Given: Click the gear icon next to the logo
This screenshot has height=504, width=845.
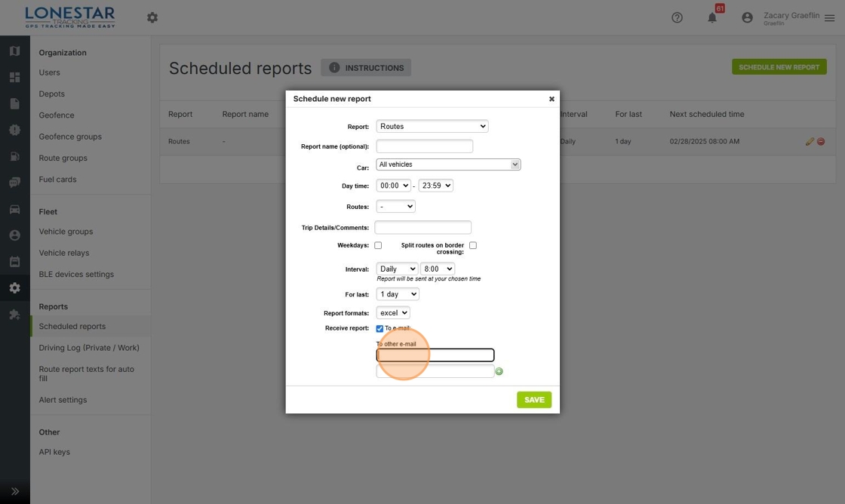Looking at the screenshot, I should [152, 18].
